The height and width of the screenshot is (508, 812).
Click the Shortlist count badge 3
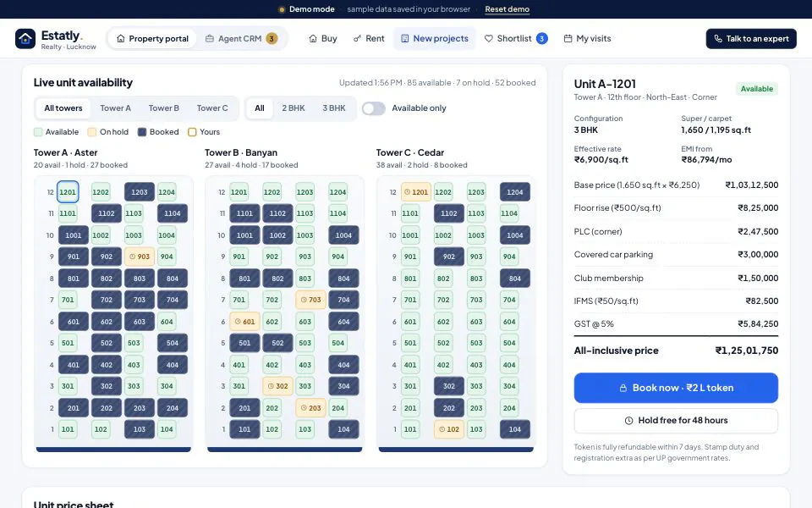(x=541, y=38)
